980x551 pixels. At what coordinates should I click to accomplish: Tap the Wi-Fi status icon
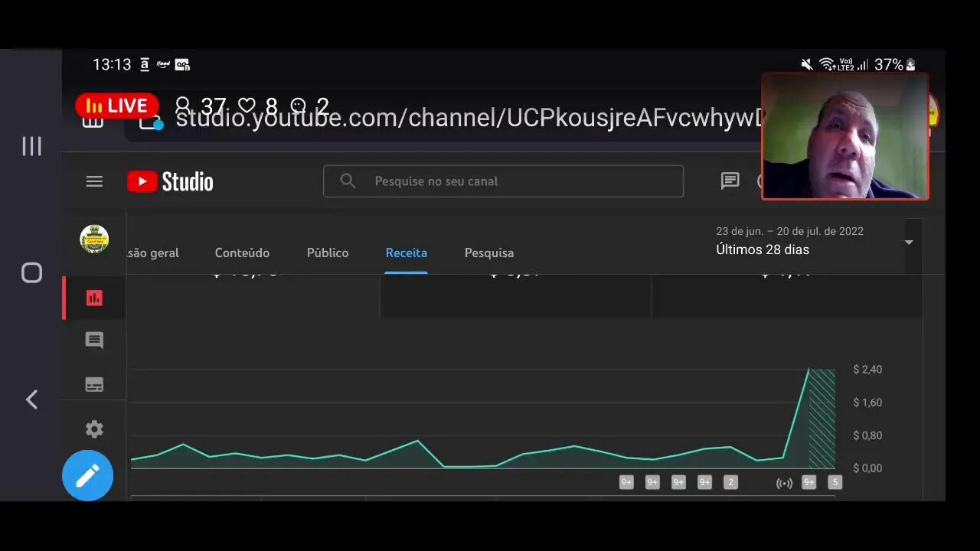click(x=826, y=65)
